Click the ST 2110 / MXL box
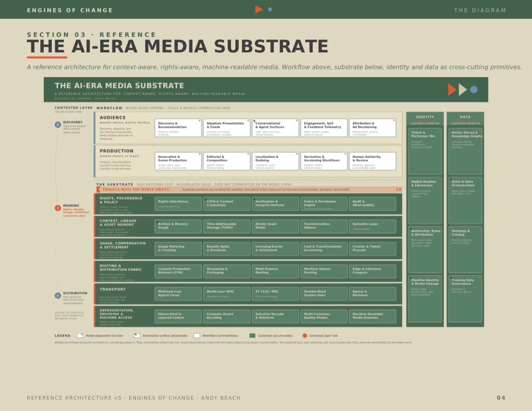Screen dimensions: 532x411 click(276, 294)
